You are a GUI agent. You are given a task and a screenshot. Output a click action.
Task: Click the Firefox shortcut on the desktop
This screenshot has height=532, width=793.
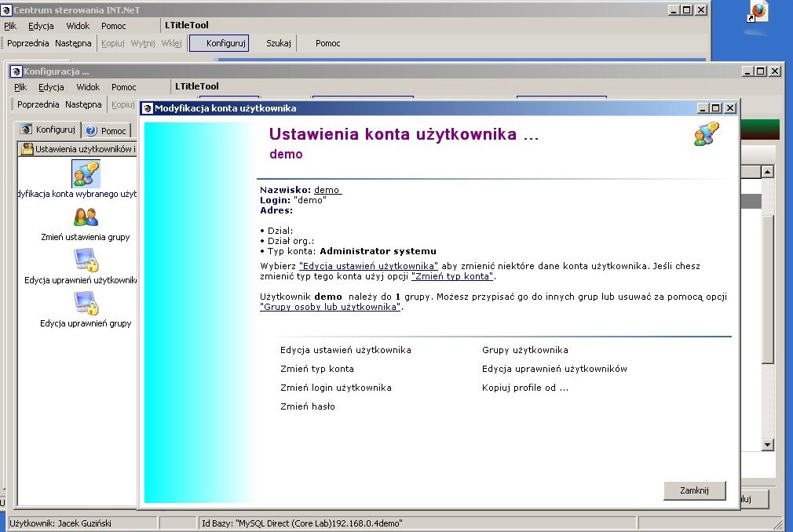pyautogui.click(x=758, y=11)
